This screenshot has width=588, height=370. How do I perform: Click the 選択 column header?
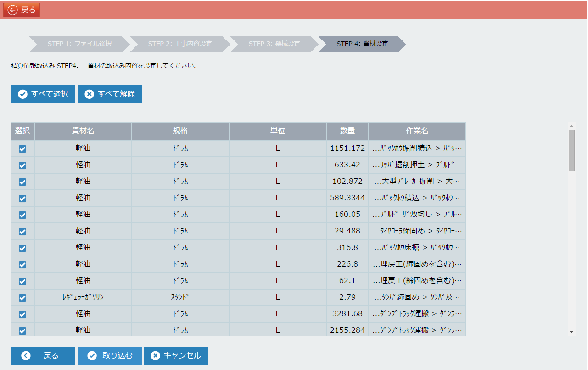click(x=22, y=131)
